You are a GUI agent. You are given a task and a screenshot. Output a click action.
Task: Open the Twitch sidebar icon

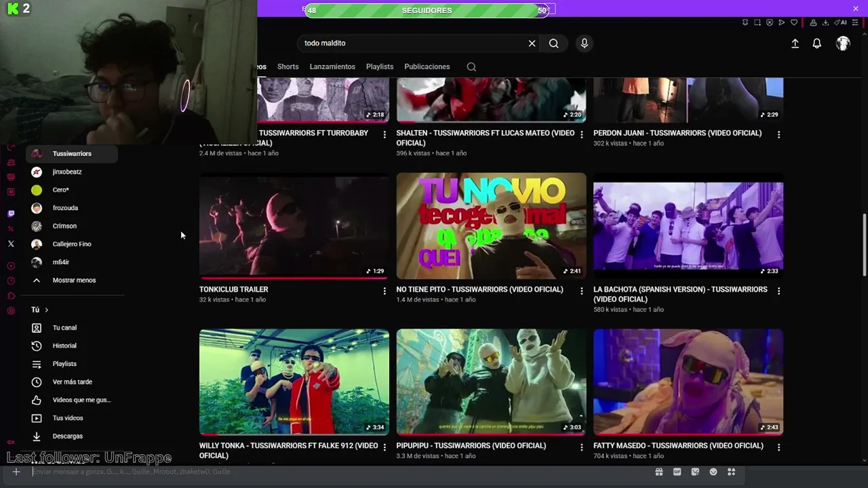[11, 213]
